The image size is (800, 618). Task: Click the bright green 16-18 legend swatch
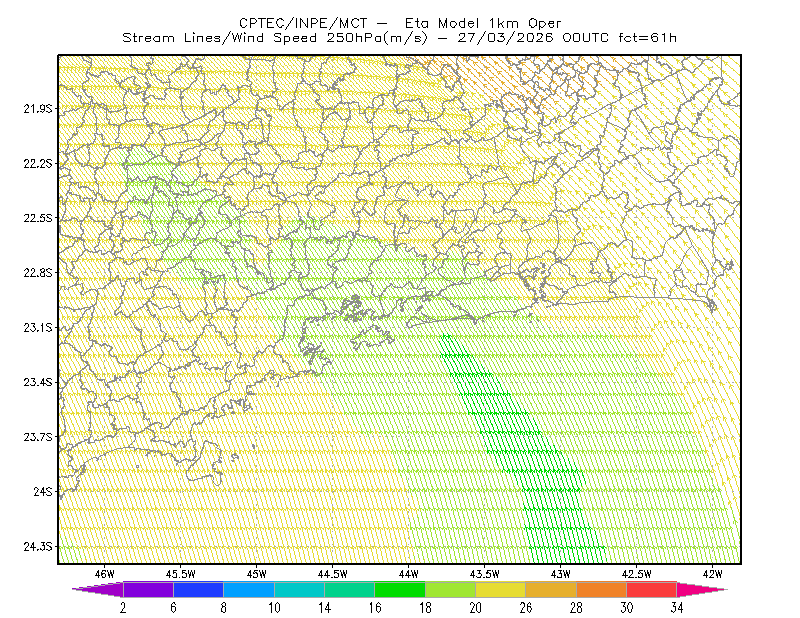[x=400, y=589]
